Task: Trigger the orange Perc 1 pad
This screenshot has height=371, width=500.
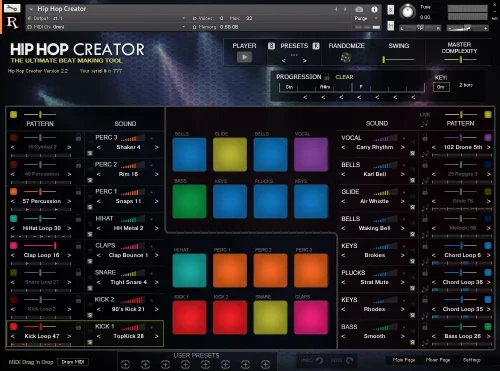Action: click(230, 271)
